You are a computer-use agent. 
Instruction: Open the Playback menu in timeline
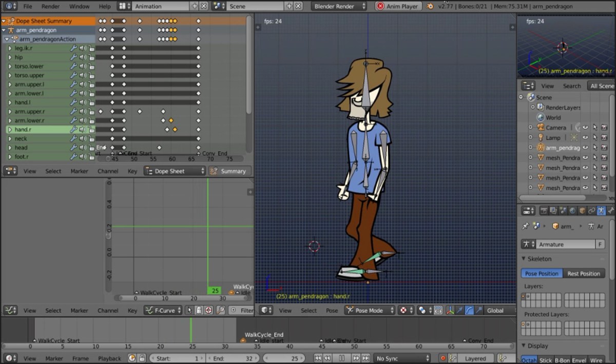[x=109, y=358]
